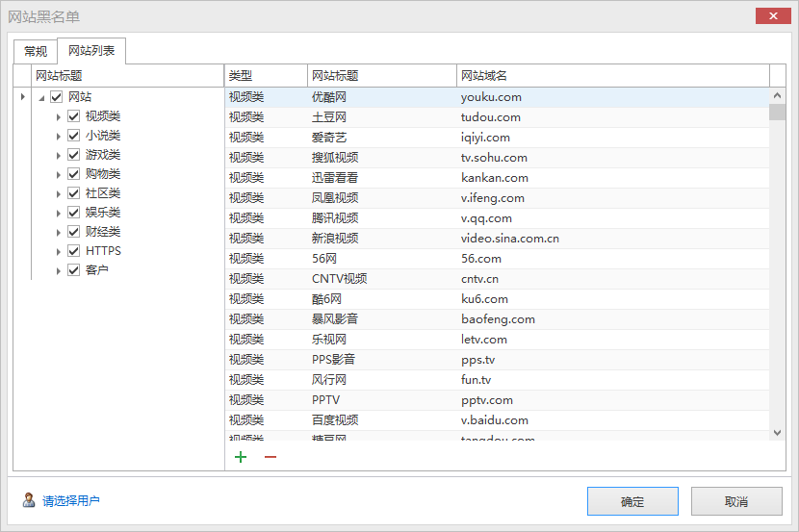This screenshot has width=799, height=532.
Task: Expand the 财经类 tree node
Action: pyautogui.click(x=58, y=233)
